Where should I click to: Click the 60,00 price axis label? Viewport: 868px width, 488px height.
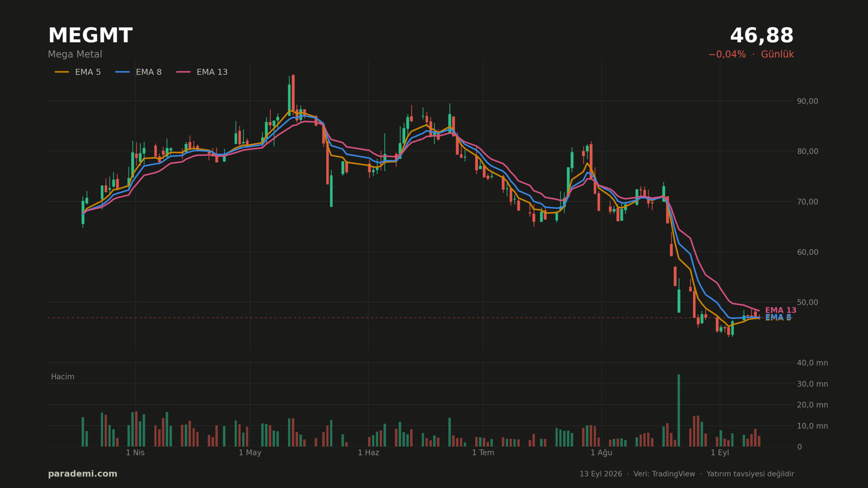click(x=807, y=252)
